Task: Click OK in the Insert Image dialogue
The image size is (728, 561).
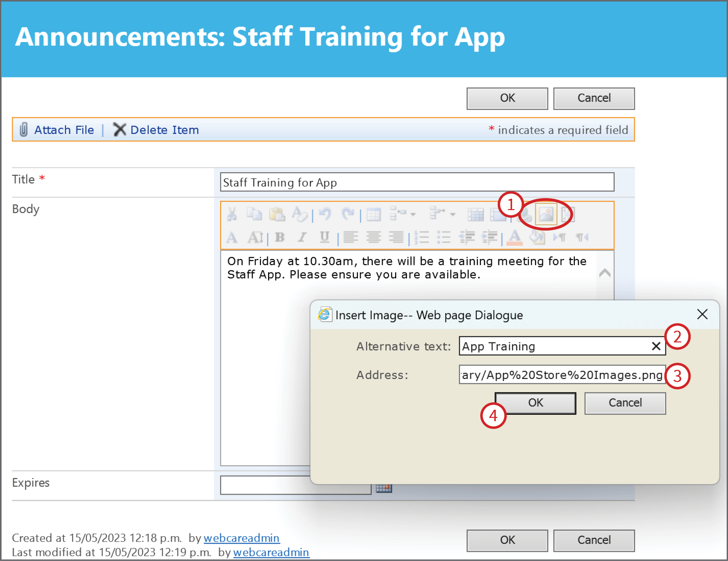Action: coord(535,403)
